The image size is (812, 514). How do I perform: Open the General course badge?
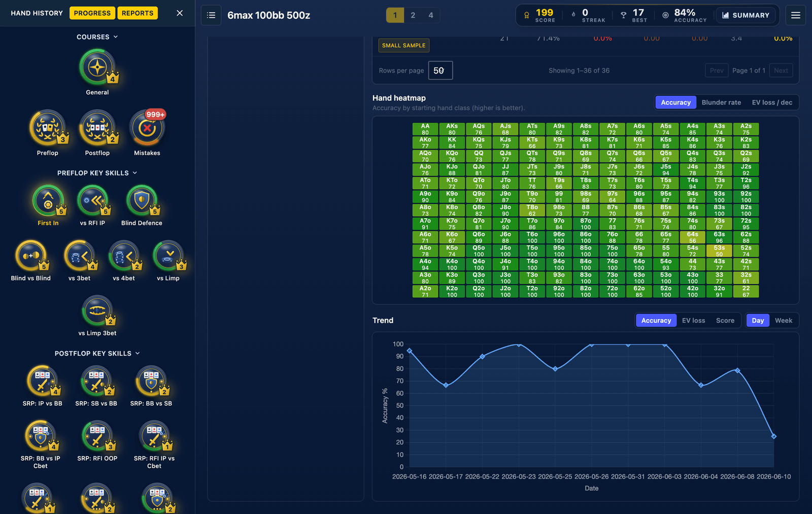click(x=97, y=67)
